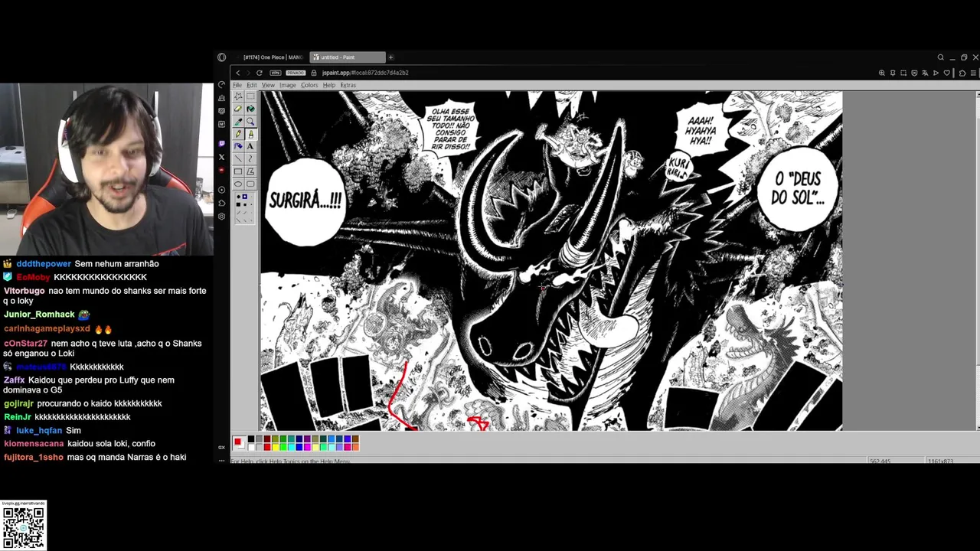Viewport: 980px width, 551px height.
Task: Select the Line tool
Action: pos(238,158)
